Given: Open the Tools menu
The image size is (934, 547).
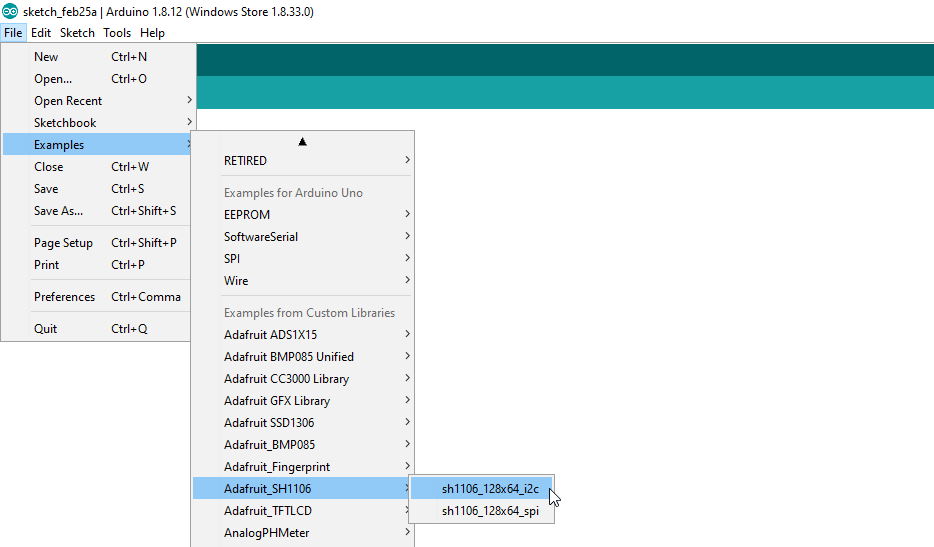Looking at the screenshot, I should 117,33.
